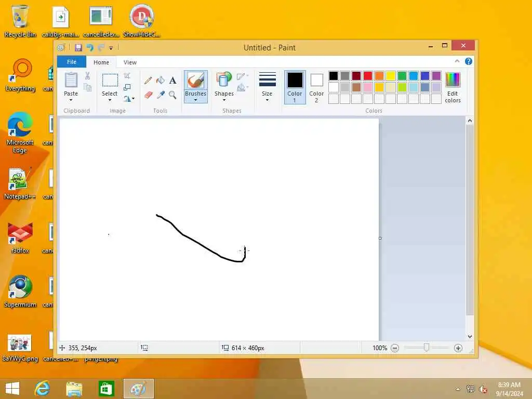This screenshot has height=399, width=532.
Task: Click the Crop icon
Action: [x=127, y=76]
